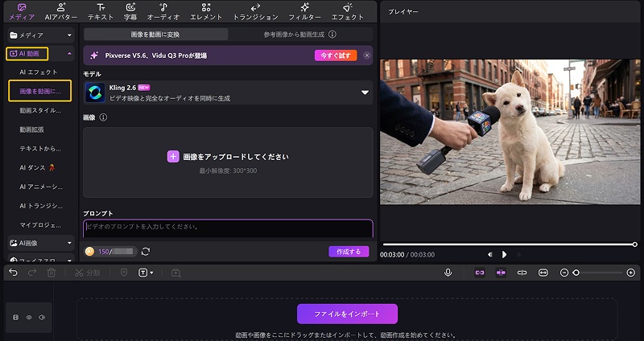Zoom in the timeline with plus
This screenshot has width=644, height=341.
pos(631,273)
